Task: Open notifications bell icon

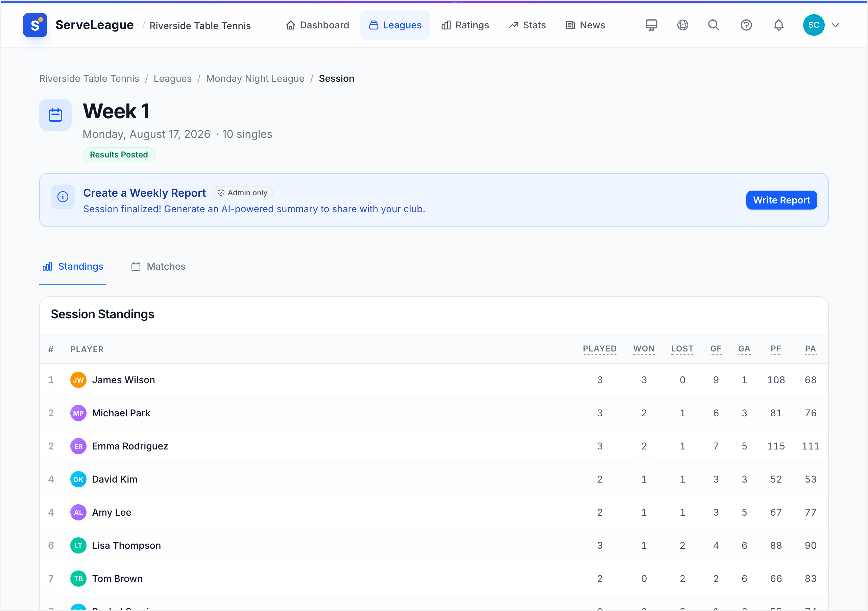Action: [x=778, y=25]
